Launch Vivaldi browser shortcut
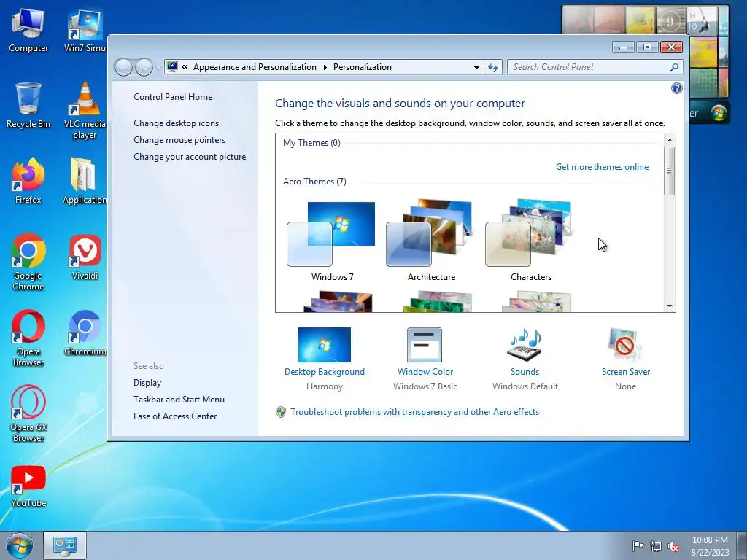This screenshot has height=560, width=747. point(85,257)
